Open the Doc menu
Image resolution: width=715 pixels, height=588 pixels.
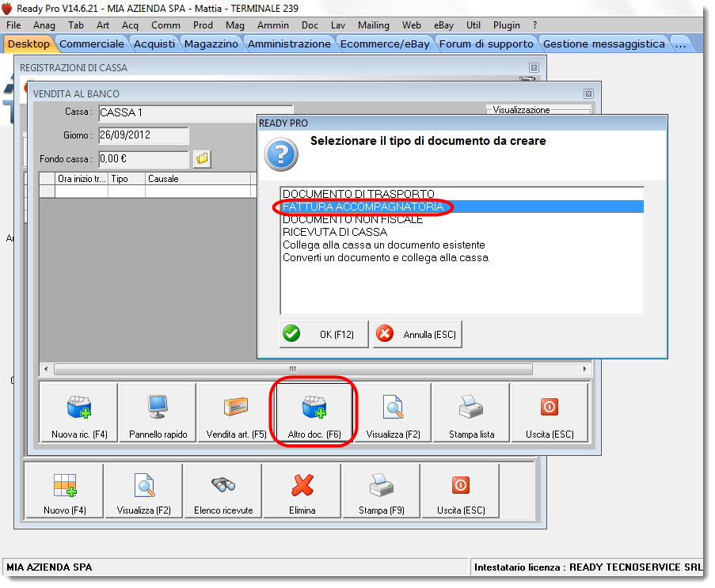tap(310, 25)
